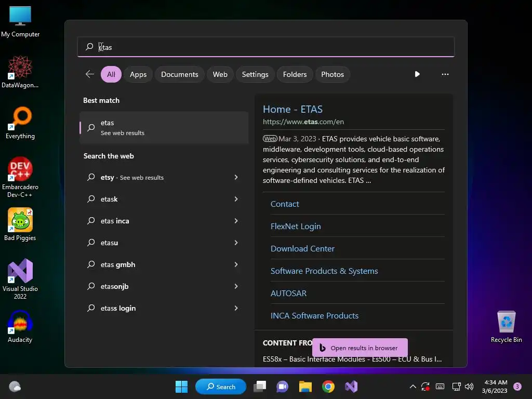Switch to the Folders filter tab
Screen dimensions: 532x399
click(x=295, y=74)
